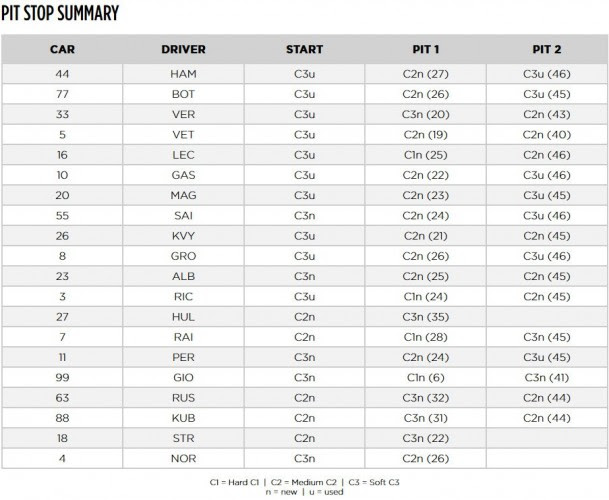Screen dimensions: 609x500
Task: Select the LEC driver cell
Action: click(x=183, y=155)
